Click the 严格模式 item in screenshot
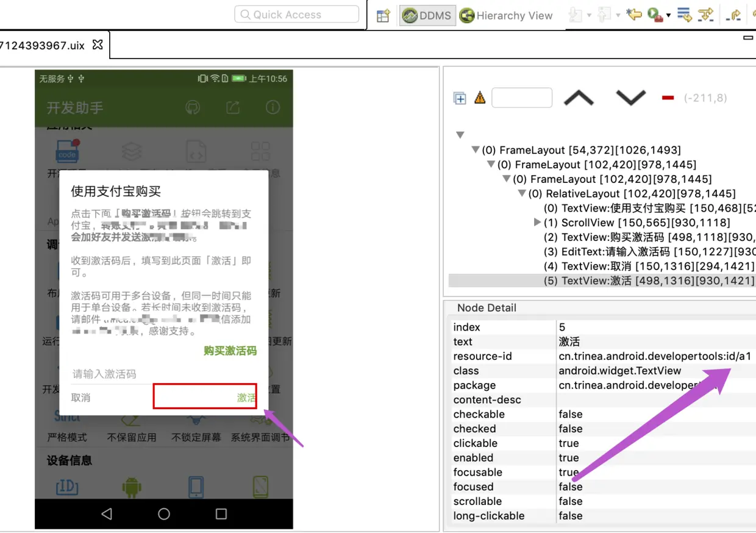The height and width of the screenshot is (533, 756). pos(67,437)
